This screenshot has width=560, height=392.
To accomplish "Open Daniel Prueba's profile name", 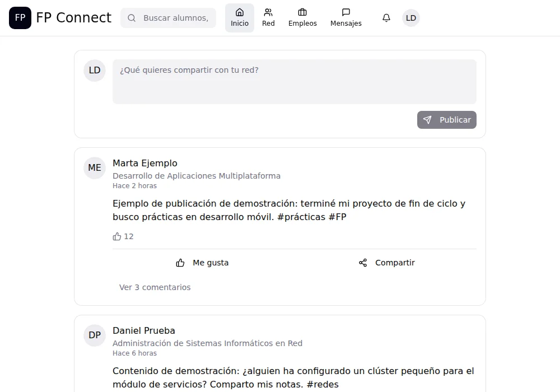I will [144, 330].
